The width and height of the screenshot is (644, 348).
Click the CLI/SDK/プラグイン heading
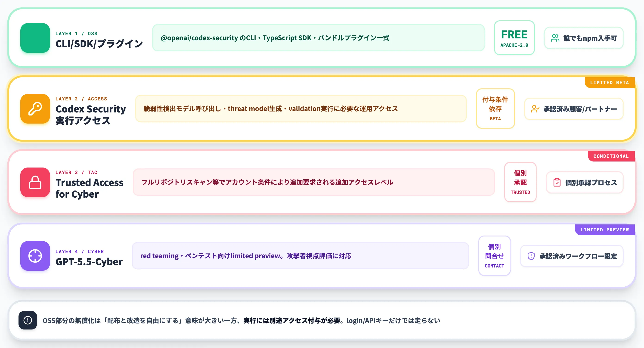99,44
